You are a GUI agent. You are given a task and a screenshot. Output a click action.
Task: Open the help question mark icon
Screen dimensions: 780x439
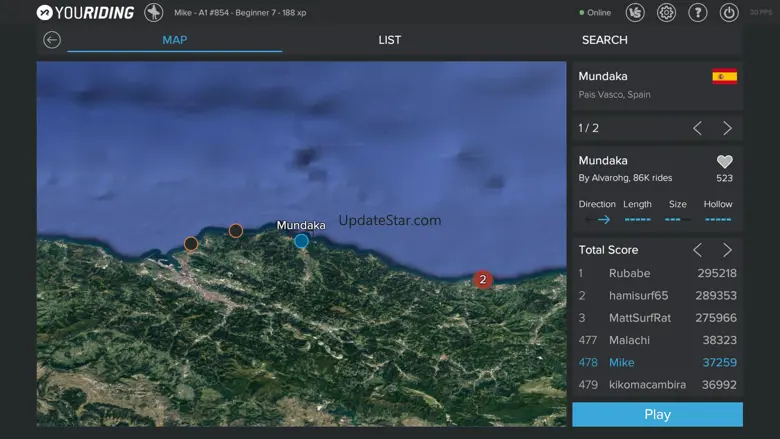point(698,12)
